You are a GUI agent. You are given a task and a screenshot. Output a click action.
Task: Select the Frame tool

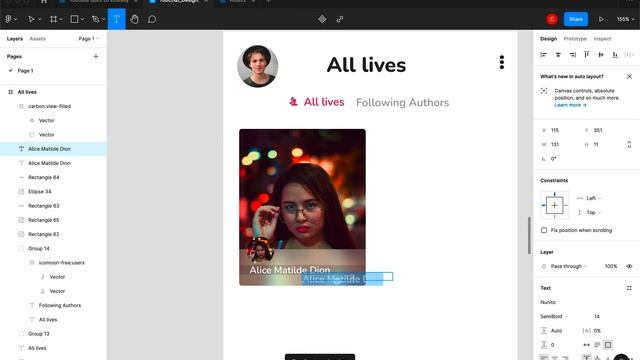click(x=53, y=19)
